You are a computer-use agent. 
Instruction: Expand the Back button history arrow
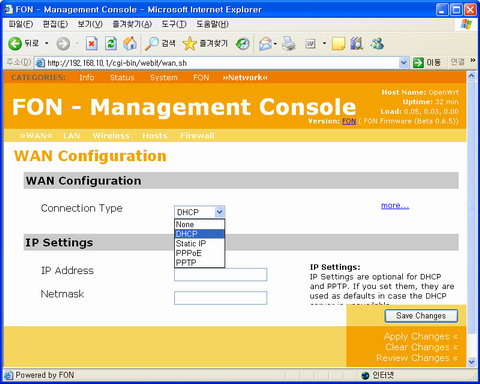tap(47, 44)
